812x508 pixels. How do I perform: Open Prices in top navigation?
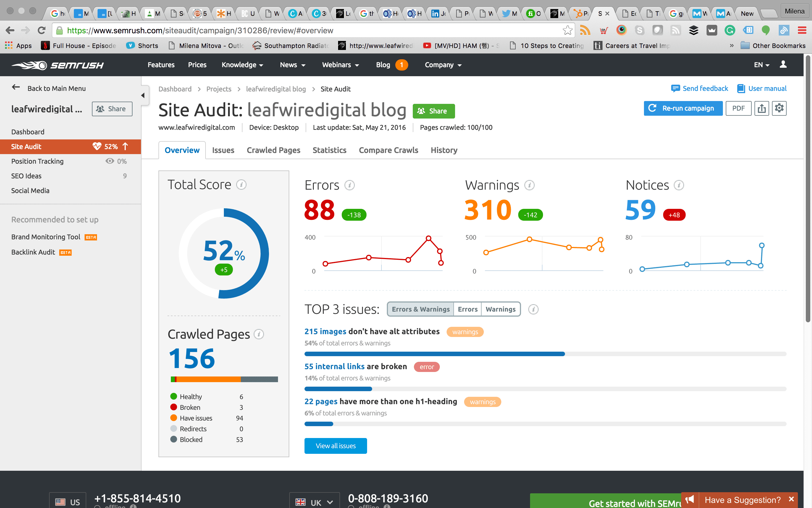click(x=197, y=65)
